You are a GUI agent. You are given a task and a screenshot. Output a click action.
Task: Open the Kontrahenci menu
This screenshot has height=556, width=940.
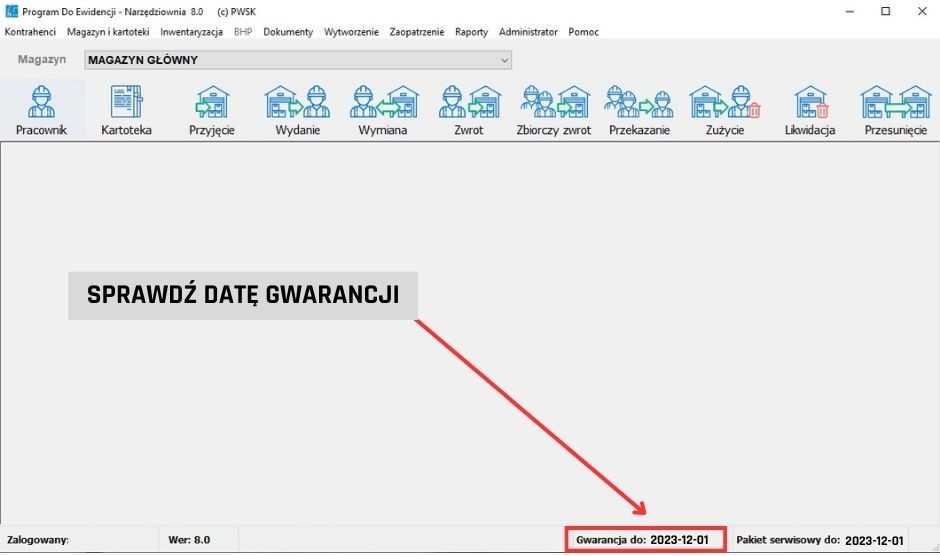pyautogui.click(x=30, y=32)
